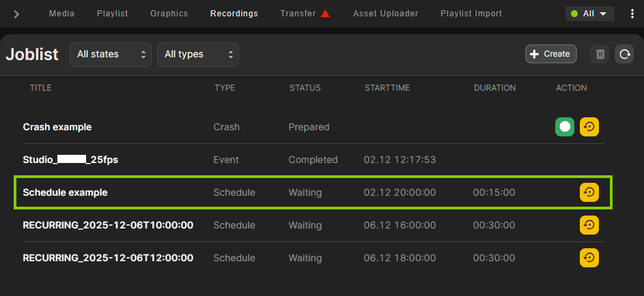Select the RECURRING_2025-12-06T10:00:00 job title
The width and height of the screenshot is (644, 296).
click(108, 225)
